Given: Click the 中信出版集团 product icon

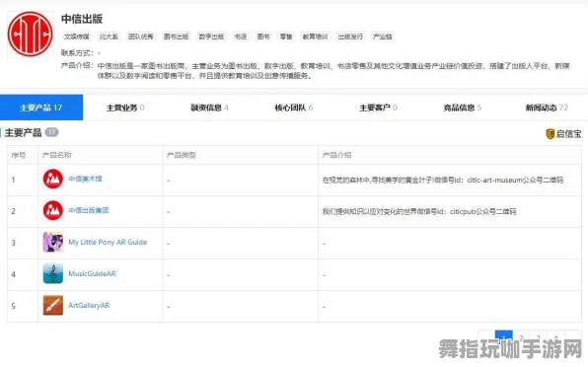Looking at the screenshot, I should pyautogui.click(x=53, y=210).
